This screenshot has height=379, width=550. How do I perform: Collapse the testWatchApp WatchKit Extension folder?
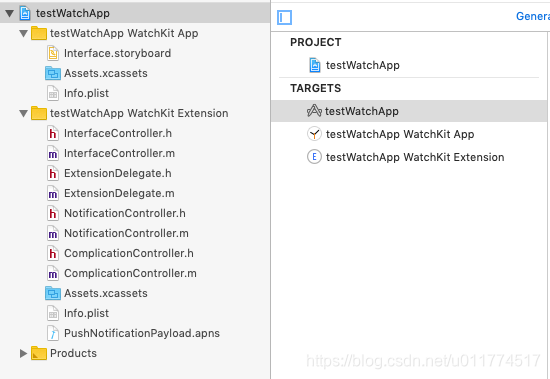click(24, 113)
